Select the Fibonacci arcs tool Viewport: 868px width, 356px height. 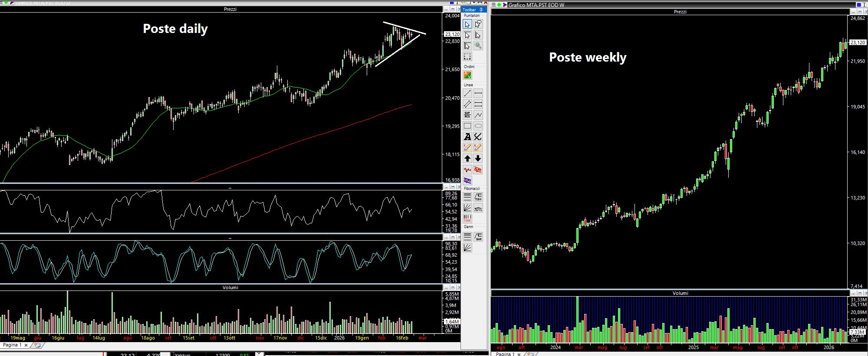(478, 208)
